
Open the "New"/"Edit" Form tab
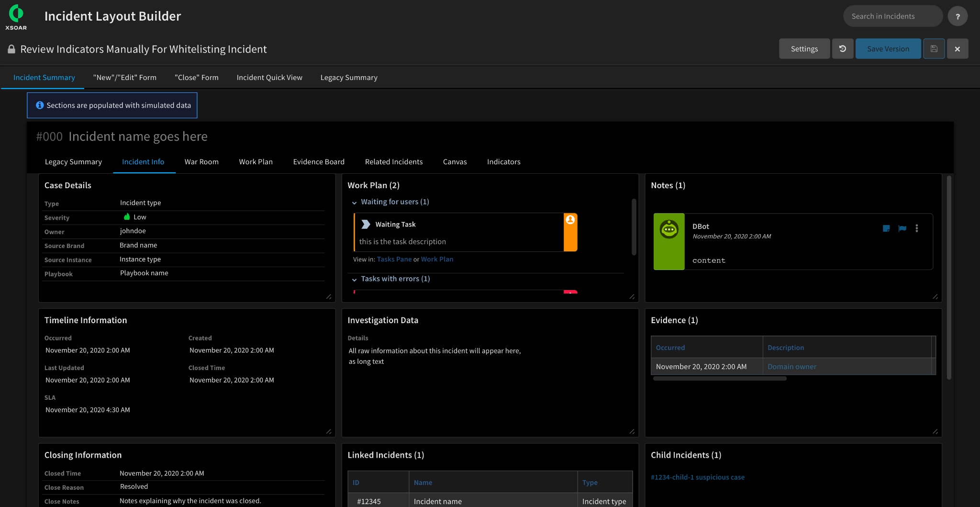coord(125,78)
